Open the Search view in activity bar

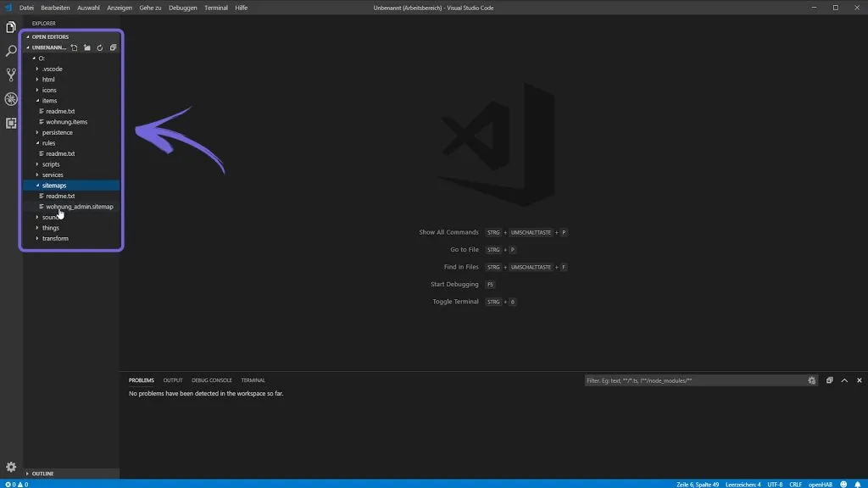[x=10, y=51]
